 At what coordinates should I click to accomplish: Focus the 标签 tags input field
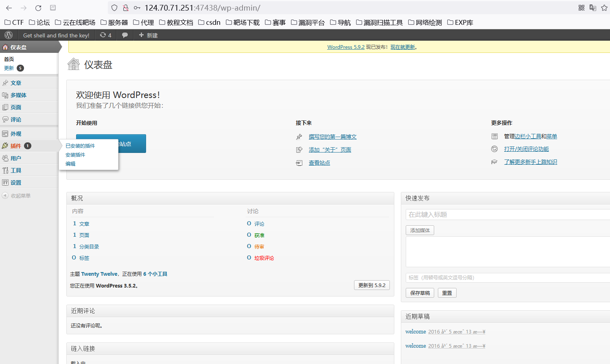click(507, 277)
